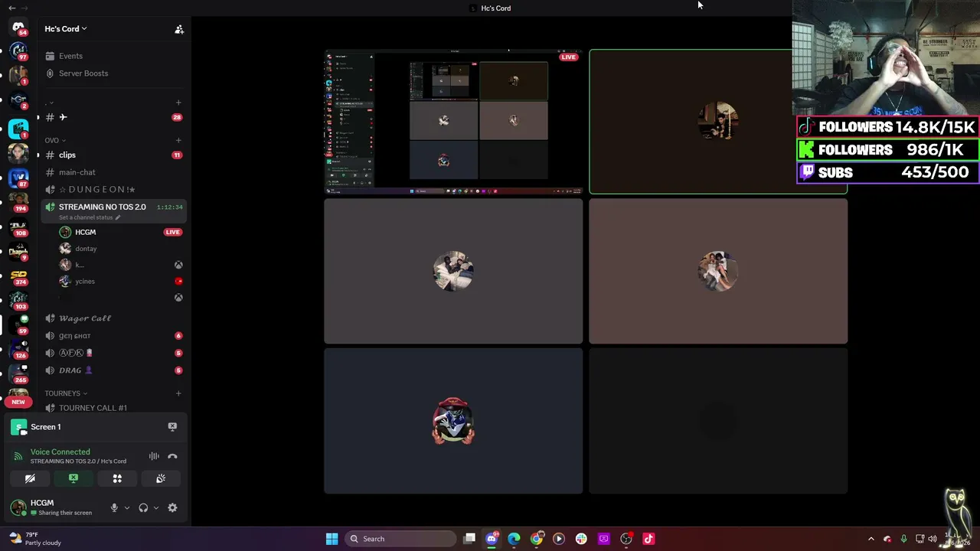Image resolution: width=980 pixels, height=551 pixels.
Task: Focus the red-hat avatar participant tile
Action: coord(453,421)
